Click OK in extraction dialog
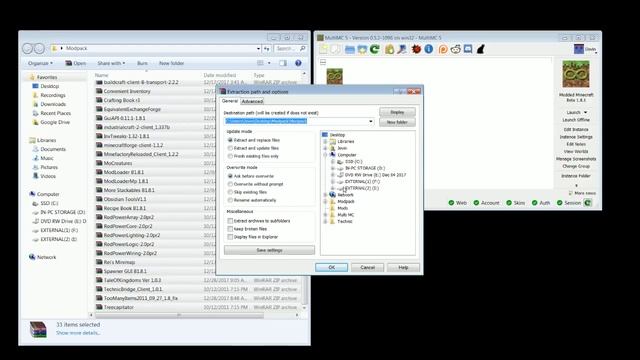 (x=331, y=267)
